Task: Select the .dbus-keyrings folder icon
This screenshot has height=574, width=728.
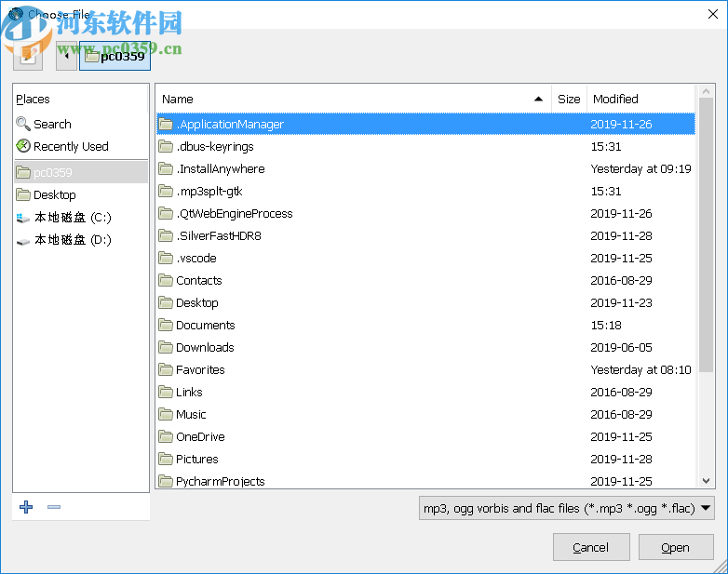Action: [166, 146]
